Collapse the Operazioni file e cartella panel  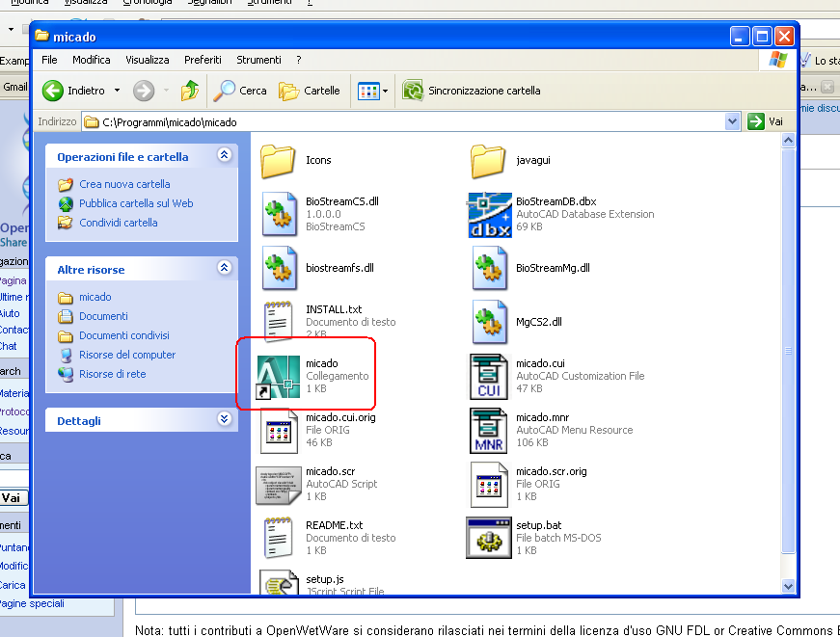[225, 155]
